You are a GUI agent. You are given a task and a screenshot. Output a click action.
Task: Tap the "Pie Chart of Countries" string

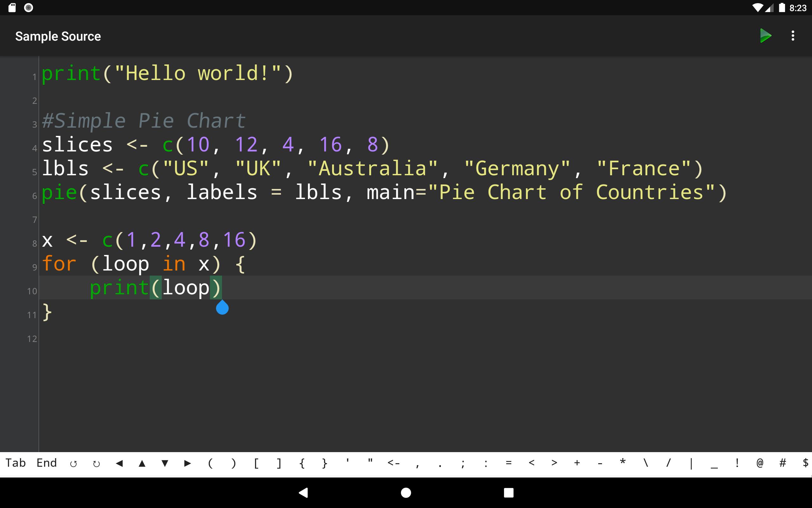pyautogui.click(x=572, y=192)
